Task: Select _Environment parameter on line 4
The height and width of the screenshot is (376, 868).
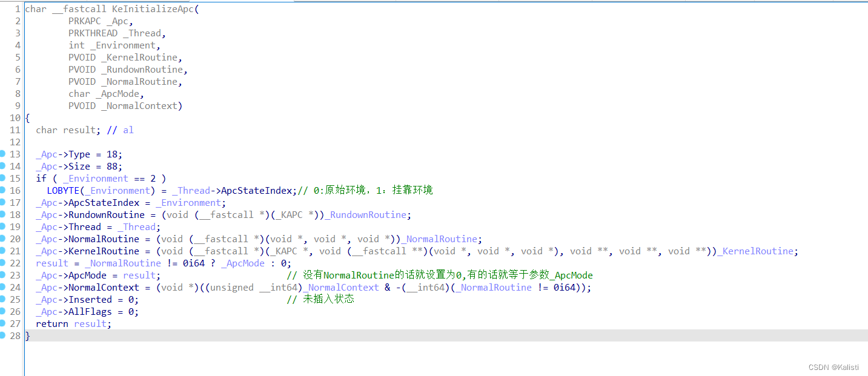Action: tap(123, 45)
